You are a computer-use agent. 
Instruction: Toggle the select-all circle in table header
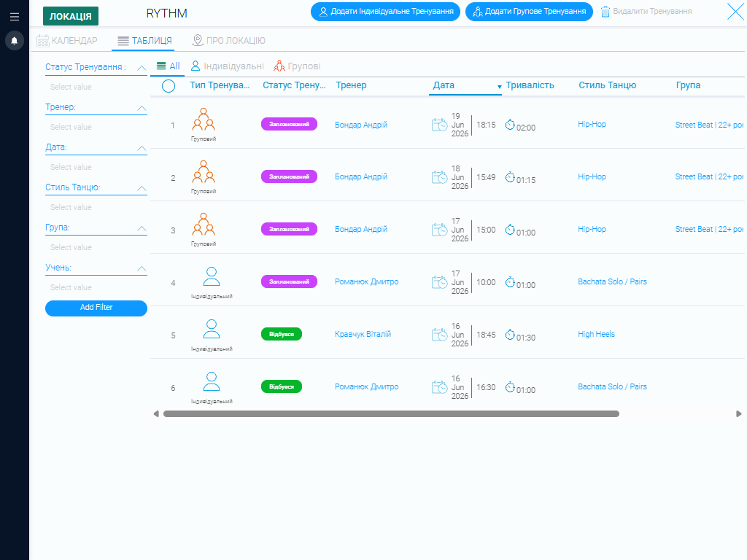(169, 86)
